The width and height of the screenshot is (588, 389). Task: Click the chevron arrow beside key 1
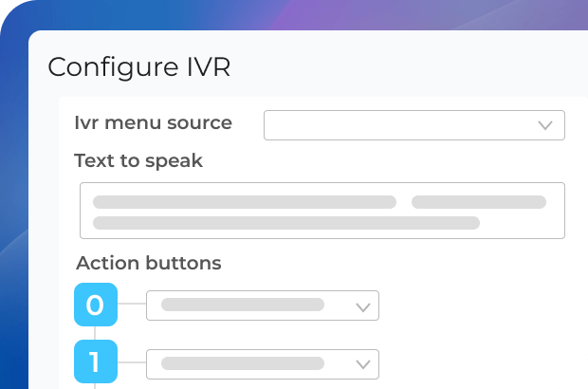point(361,363)
